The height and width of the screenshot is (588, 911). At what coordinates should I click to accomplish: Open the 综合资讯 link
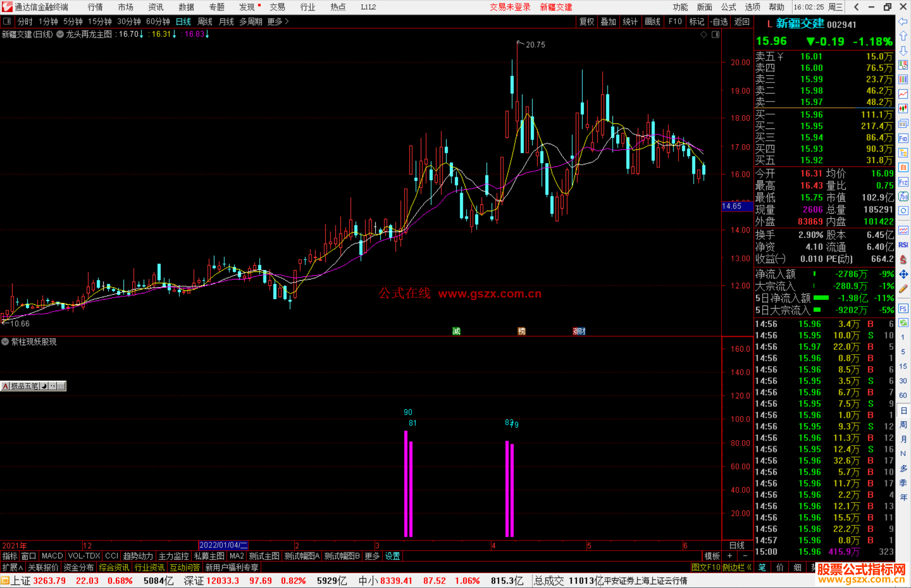[x=114, y=567]
